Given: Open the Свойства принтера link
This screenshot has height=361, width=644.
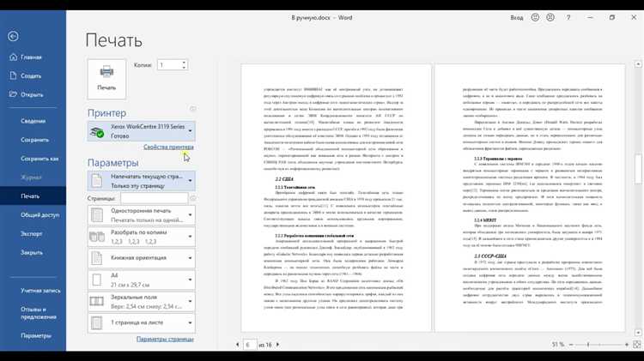Looking at the screenshot, I should coord(168,147).
